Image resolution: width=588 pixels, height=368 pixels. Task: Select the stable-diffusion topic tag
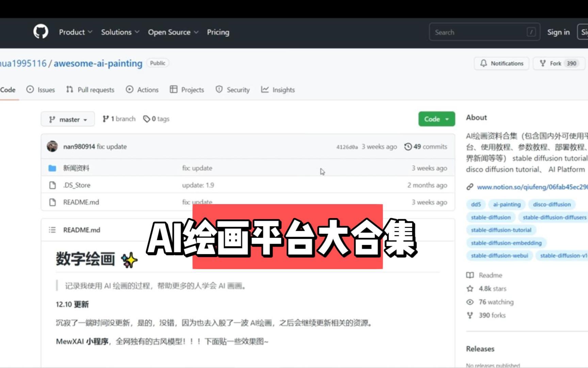pos(491,217)
